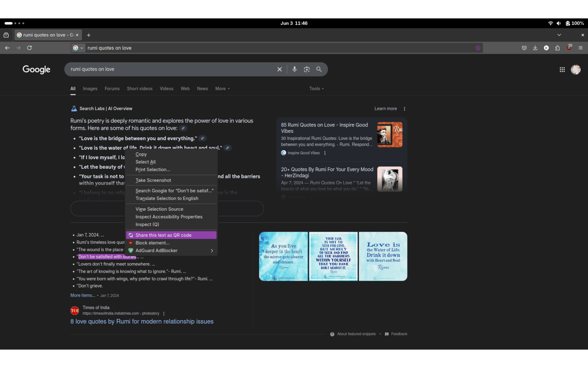Switch to the Web results tab
Viewport: 588px width, 368px height.
(x=185, y=89)
